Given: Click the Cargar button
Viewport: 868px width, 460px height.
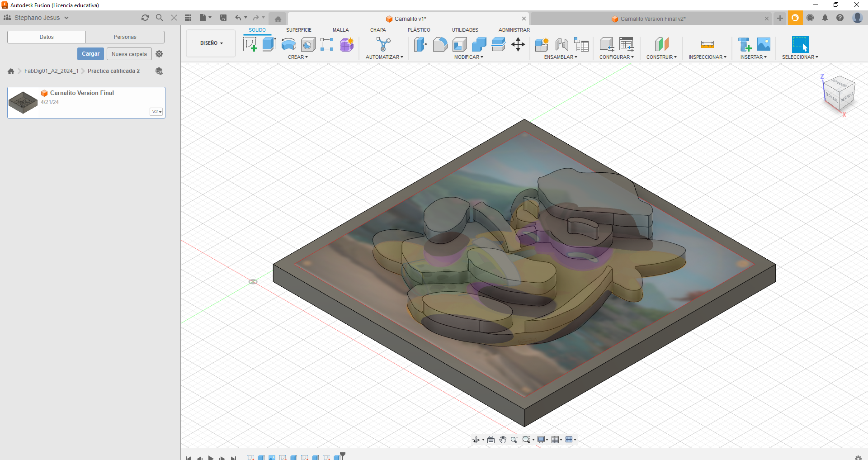Looking at the screenshot, I should pyautogui.click(x=90, y=54).
